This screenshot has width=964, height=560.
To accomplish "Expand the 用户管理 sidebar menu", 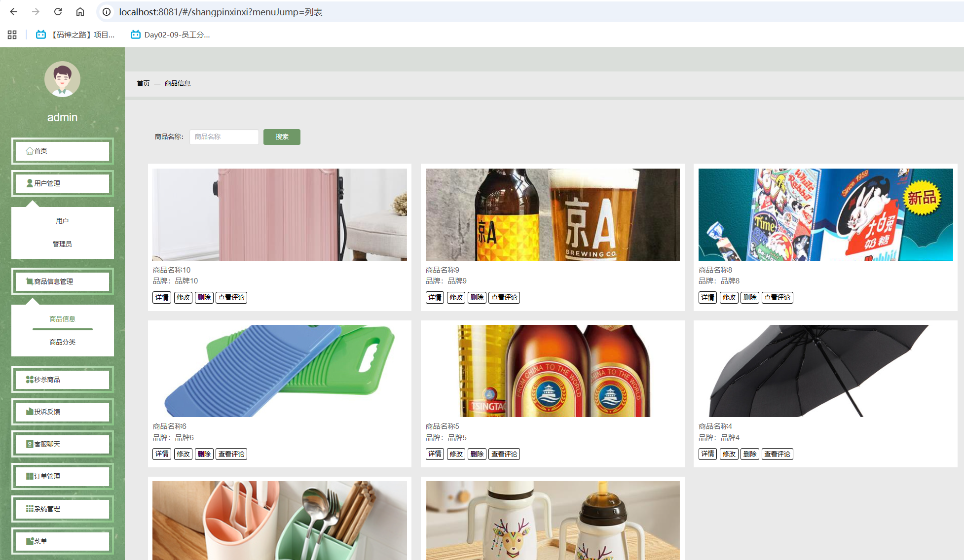I will (62, 183).
